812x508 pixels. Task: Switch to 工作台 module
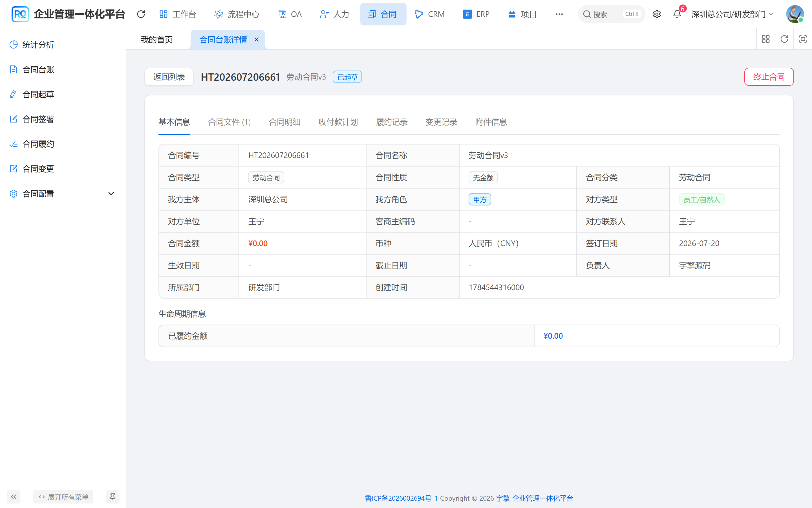(178, 14)
